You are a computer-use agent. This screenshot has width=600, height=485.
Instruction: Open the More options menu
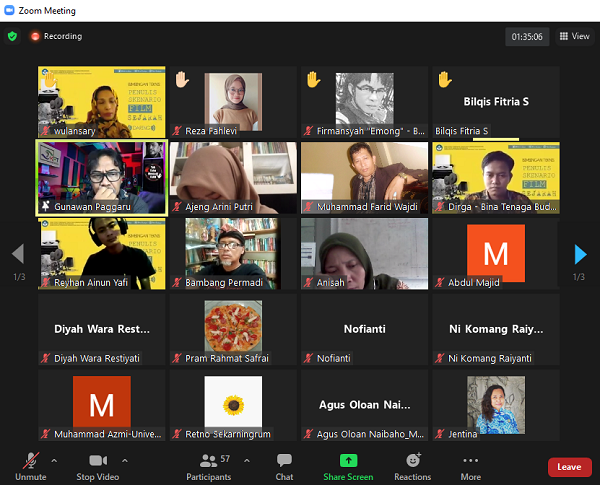click(471, 466)
